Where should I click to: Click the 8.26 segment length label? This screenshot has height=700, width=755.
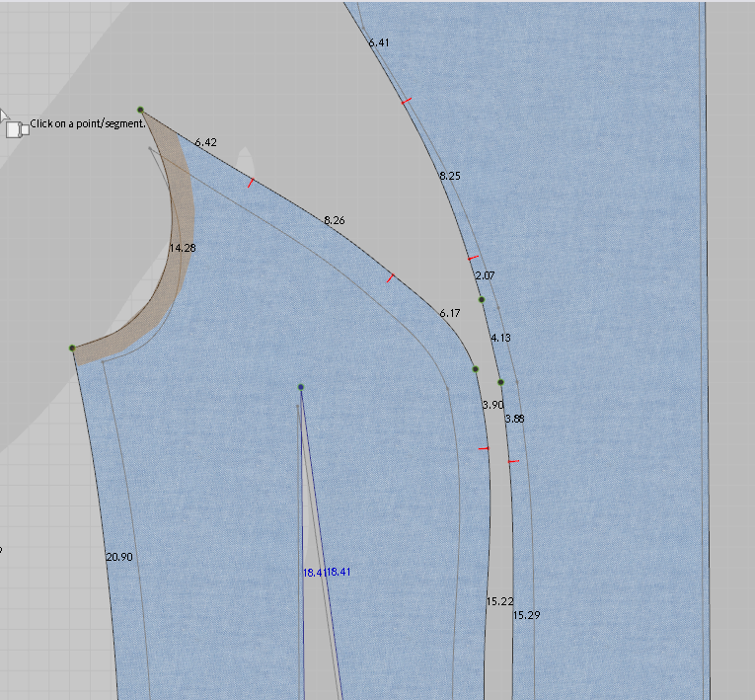click(335, 220)
